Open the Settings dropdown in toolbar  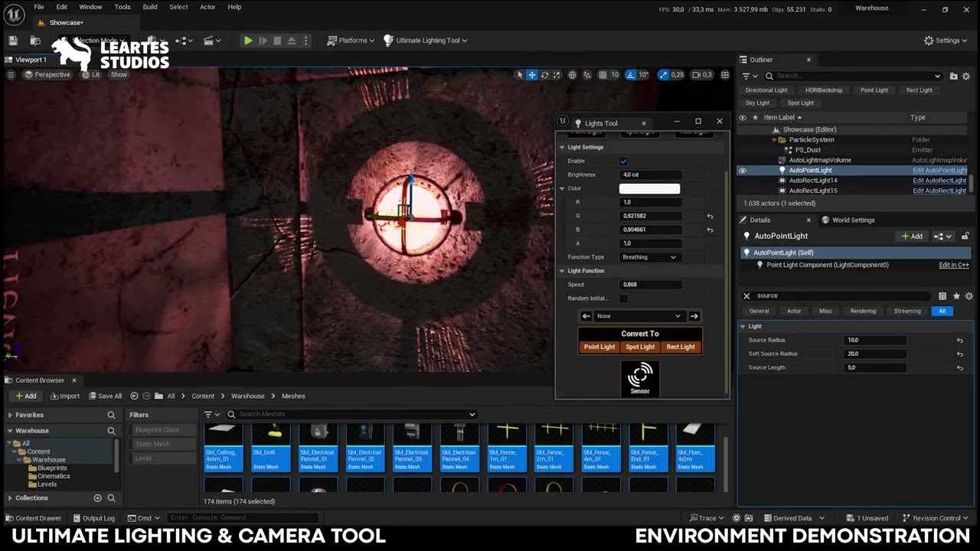click(946, 41)
